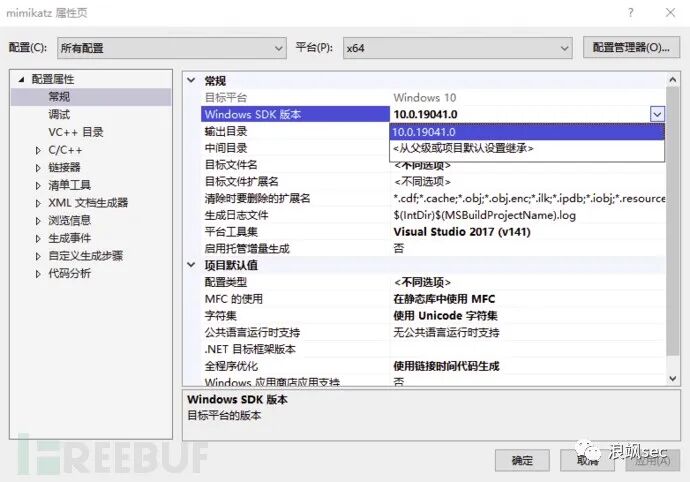
Task: Choose <从父级或项目默认设置继承> from the list
Action: 527,148
